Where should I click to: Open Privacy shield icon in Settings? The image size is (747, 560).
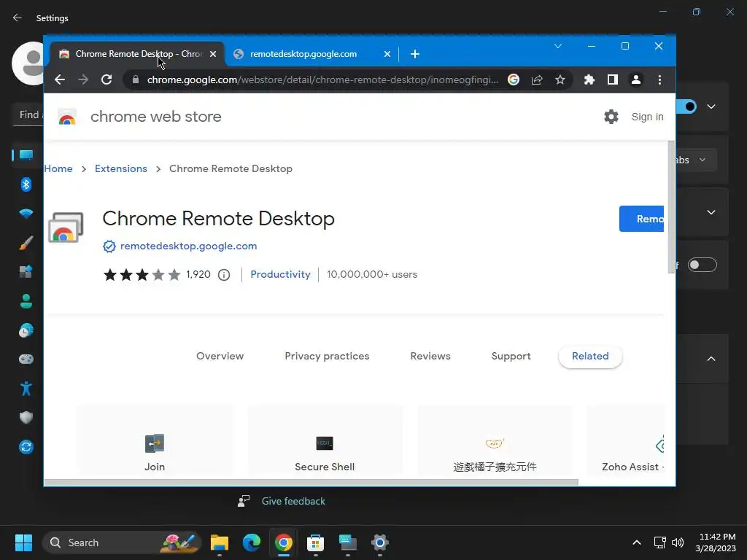[26, 418]
